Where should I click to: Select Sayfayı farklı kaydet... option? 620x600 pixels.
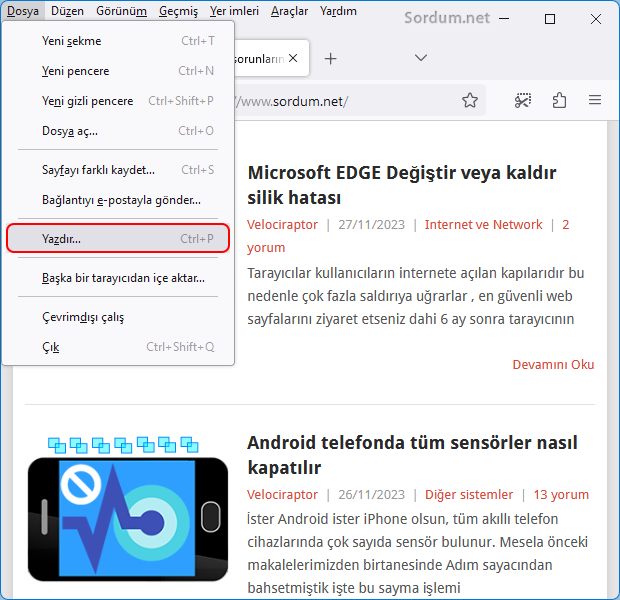pyautogui.click(x=118, y=170)
